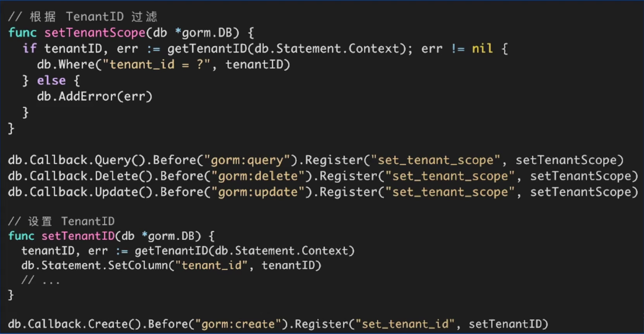The image size is (644, 334).
Task: Click the "!=" operator
Action: point(457,48)
